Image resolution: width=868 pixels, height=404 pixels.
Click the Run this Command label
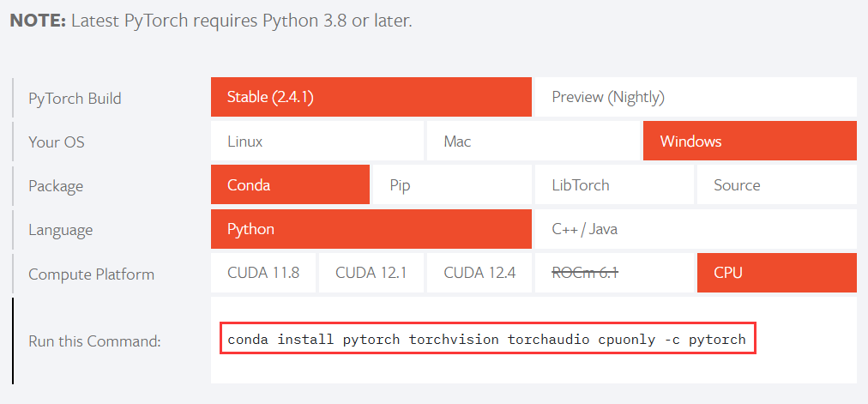[94, 341]
